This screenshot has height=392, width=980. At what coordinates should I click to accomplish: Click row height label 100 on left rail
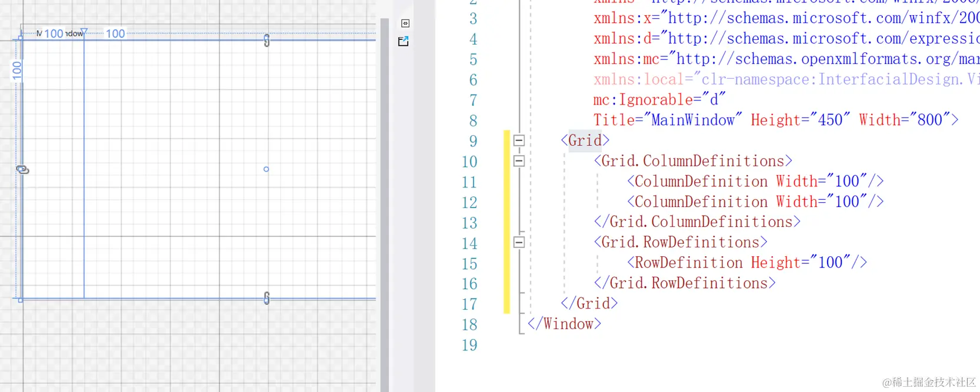click(x=17, y=70)
